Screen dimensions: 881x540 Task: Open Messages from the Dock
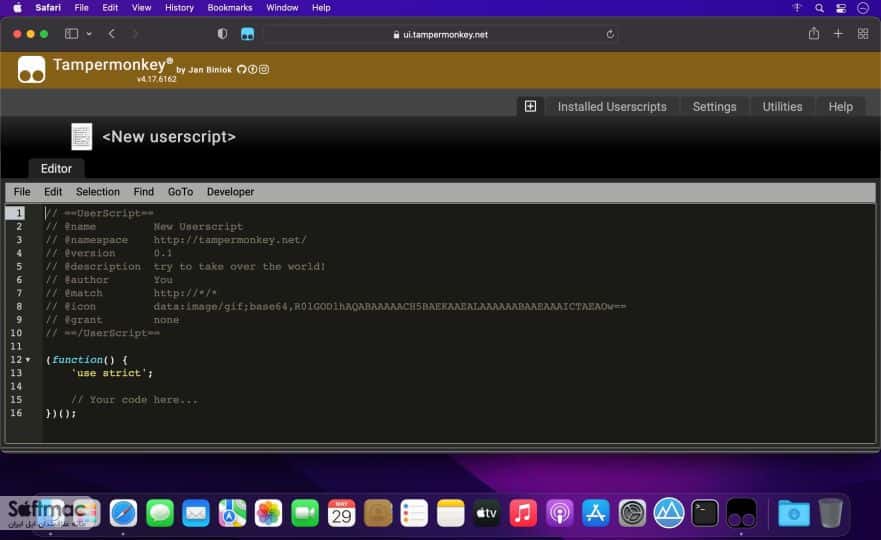160,513
